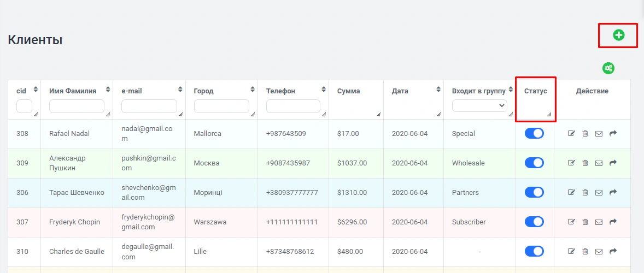Screen dimensions: 644x273
Task: Open the Входит в группу filter dropdown
Action: [x=479, y=106]
